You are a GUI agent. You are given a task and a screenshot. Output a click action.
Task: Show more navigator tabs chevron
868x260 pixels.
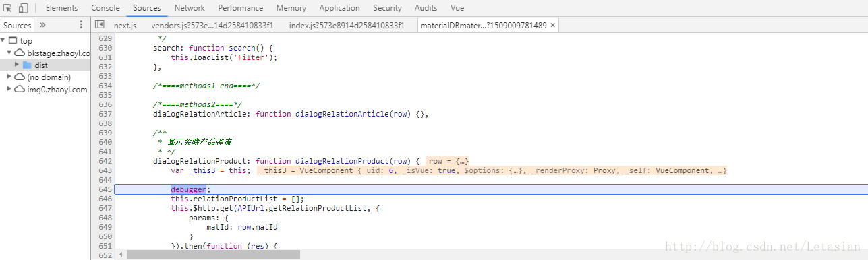pos(42,25)
